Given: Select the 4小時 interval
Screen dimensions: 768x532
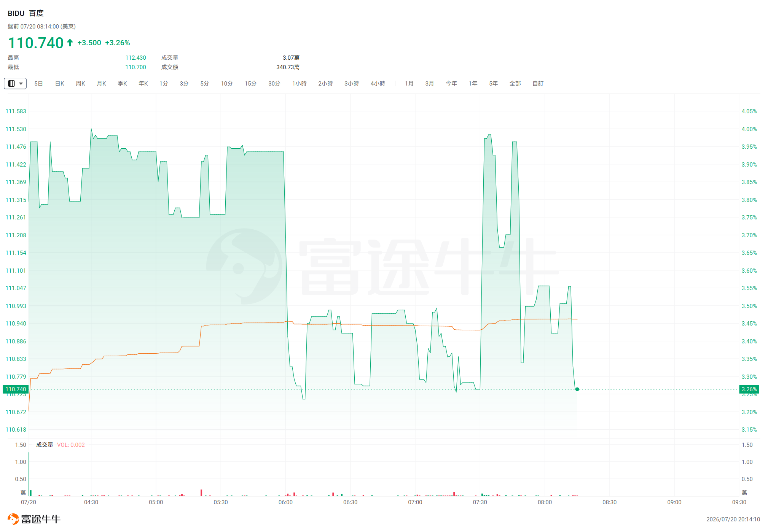Looking at the screenshot, I should (378, 83).
